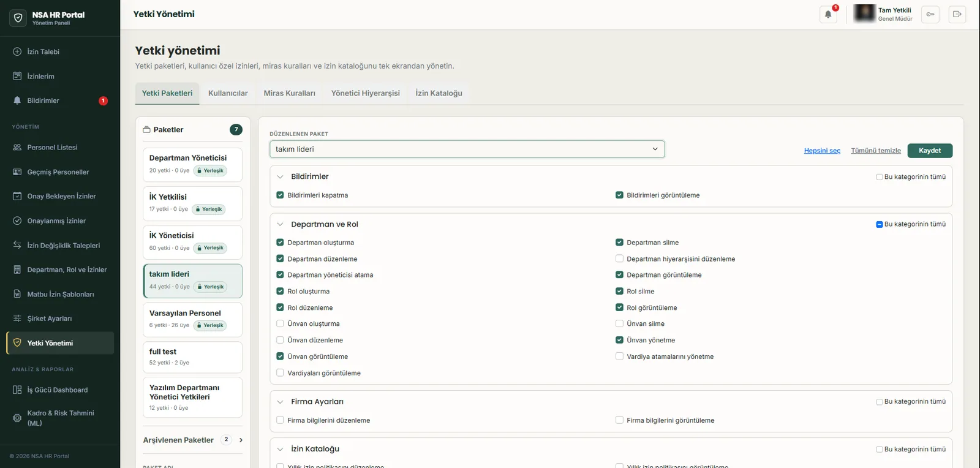Screen dimensions: 980x468
Task: Open the takım lideri package dropdown
Action: point(467,149)
